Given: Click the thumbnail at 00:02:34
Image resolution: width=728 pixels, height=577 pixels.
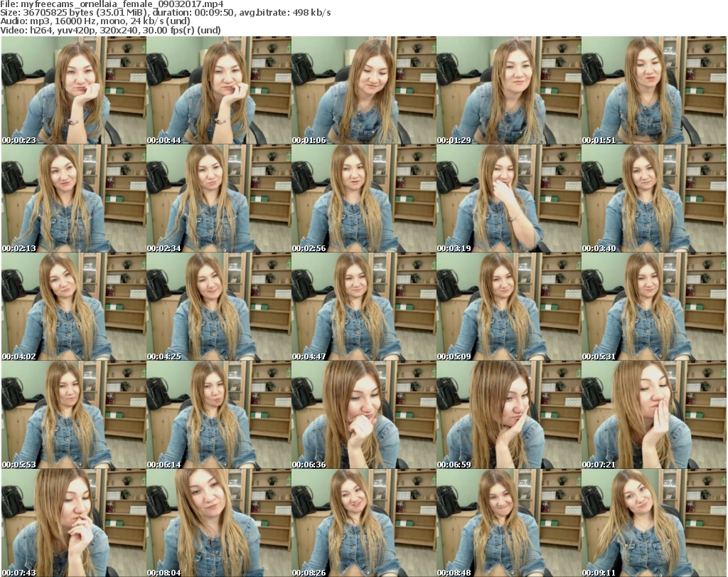Looking at the screenshot, I should point(219,198).
